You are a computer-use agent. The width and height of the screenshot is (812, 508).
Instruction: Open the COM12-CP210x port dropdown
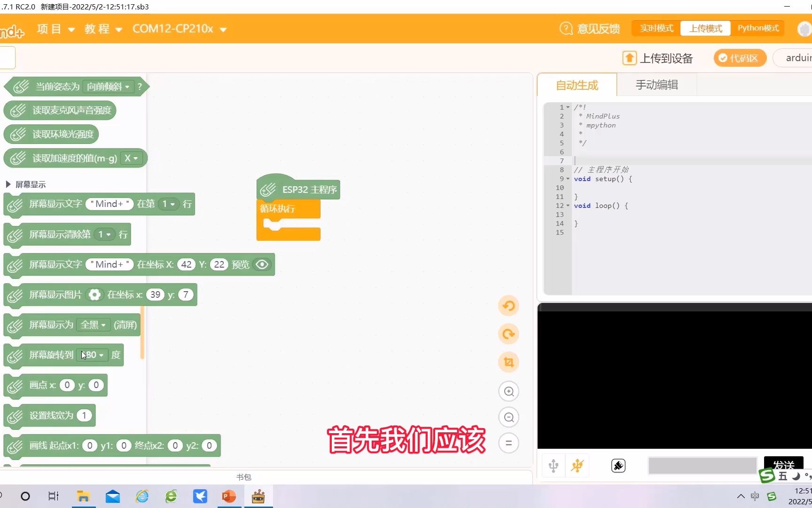(x=180, y=29)
